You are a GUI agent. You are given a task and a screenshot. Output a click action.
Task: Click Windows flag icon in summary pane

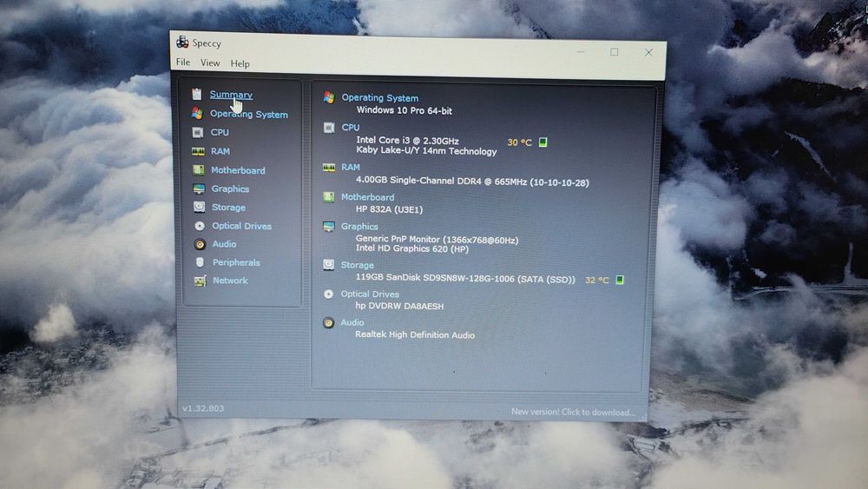pos(329,97)
